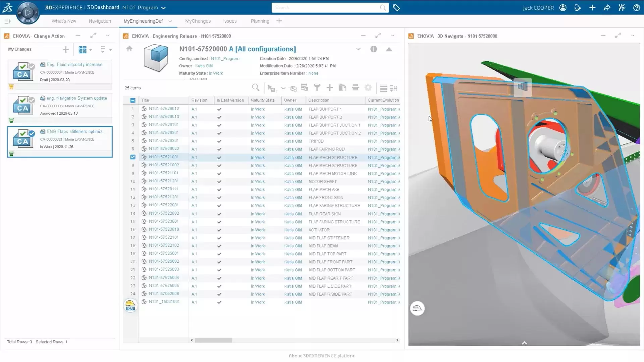This screenshot has width=644, height=362.
Task: Click the horizontal scrollbar right arrow
Action: (397, 340)
